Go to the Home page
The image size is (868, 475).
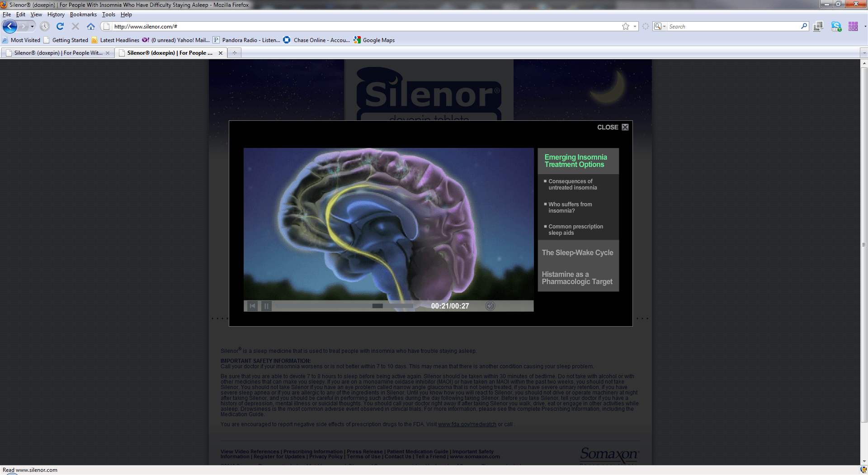pos(91,27)
